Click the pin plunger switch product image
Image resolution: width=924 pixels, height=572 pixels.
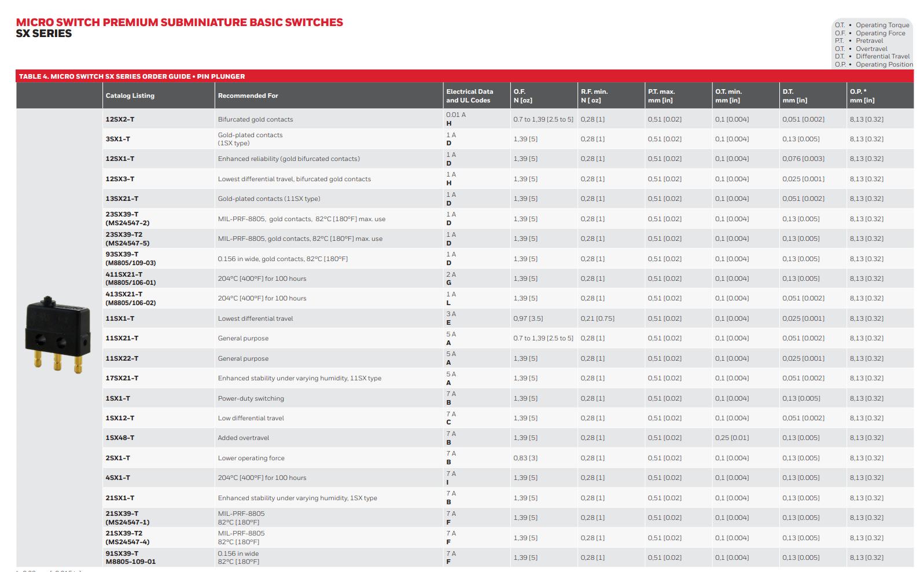58,334
